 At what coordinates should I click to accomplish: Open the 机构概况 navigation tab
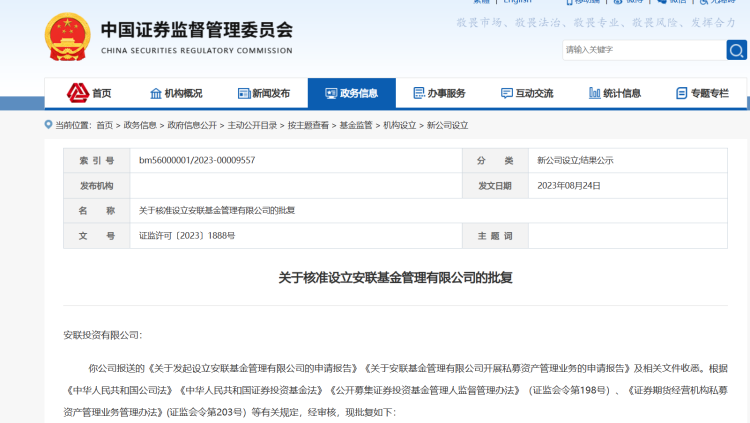click(x=176, y=93)
